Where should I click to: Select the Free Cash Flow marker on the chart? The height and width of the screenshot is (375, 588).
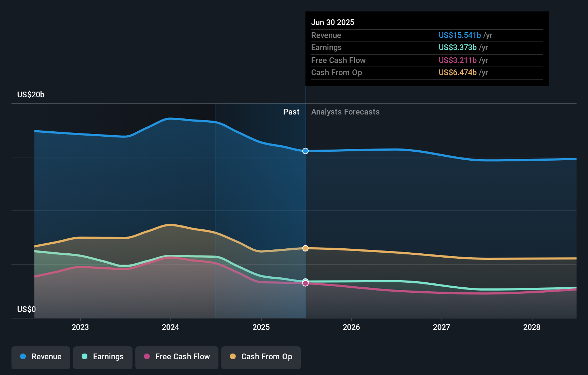305,283
